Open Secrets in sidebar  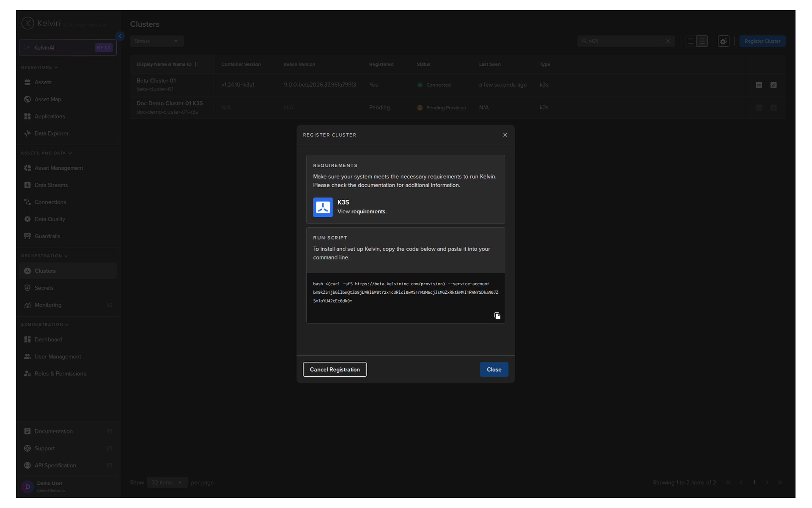point(44,288)
